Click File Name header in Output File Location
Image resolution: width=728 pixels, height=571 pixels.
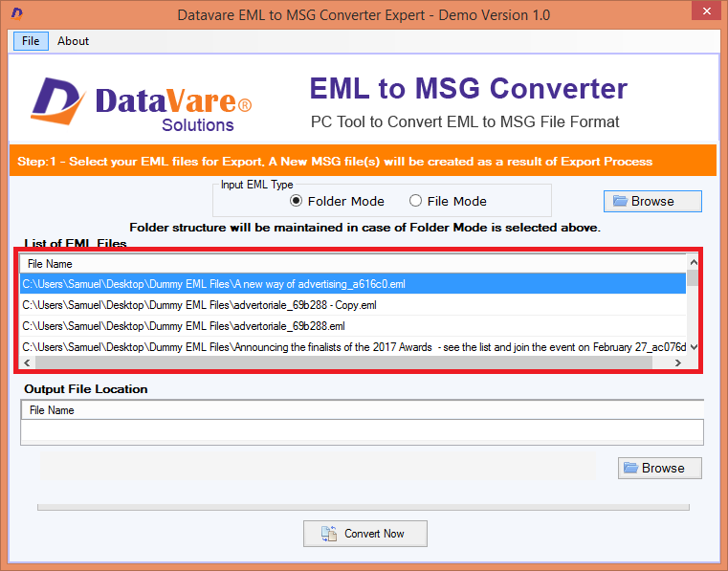(363, 410)
